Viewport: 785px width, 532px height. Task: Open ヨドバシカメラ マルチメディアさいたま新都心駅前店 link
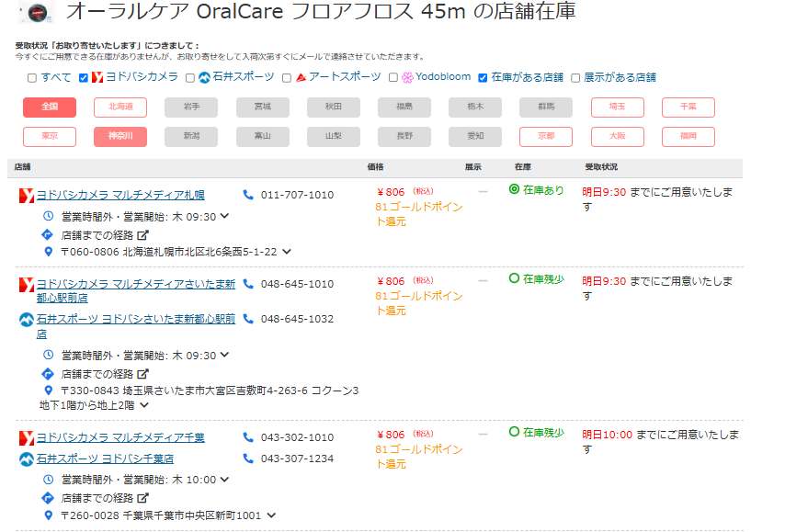point(136,290)
